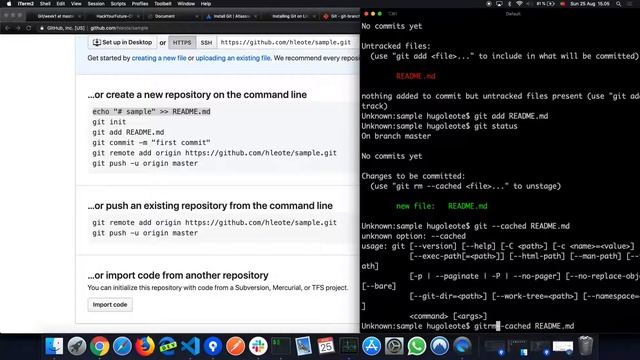Follow creating a new file link
This screenshot has width=640, height=360.
point(159,58)
